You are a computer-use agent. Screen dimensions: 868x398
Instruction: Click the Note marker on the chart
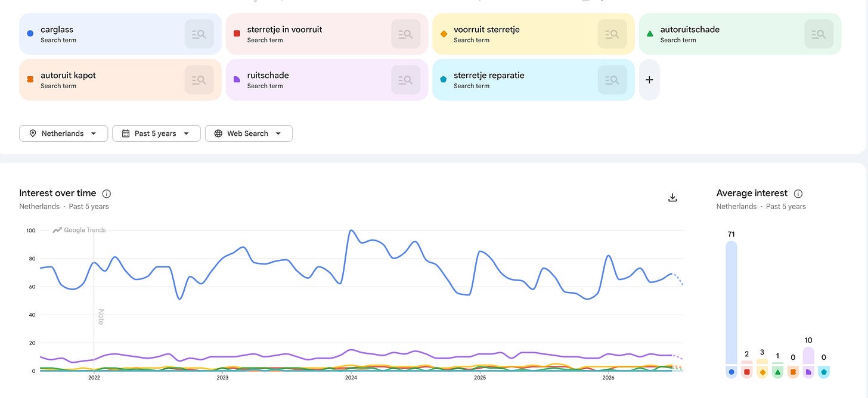101,316
